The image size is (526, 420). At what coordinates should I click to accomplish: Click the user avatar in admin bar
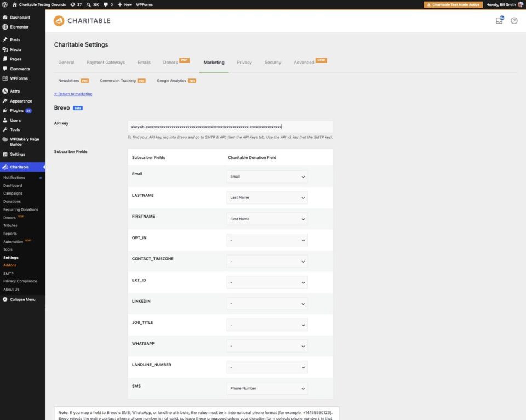[x=521, y=5]
